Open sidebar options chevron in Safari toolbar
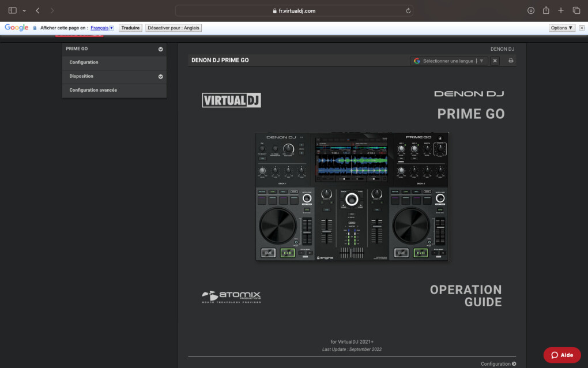Image resolution: width=588 pixels, height=368 pixels. pyautogui.click(x=24, y=10)
